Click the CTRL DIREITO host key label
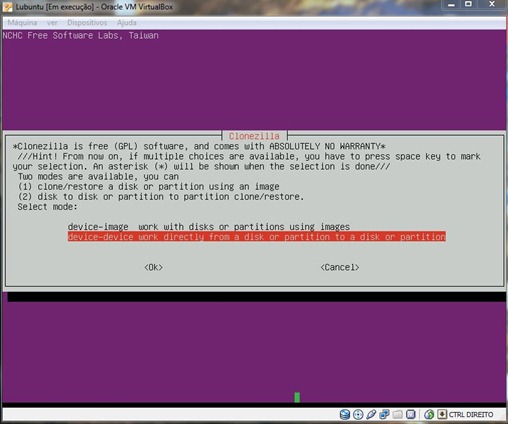 click(471, 415)
